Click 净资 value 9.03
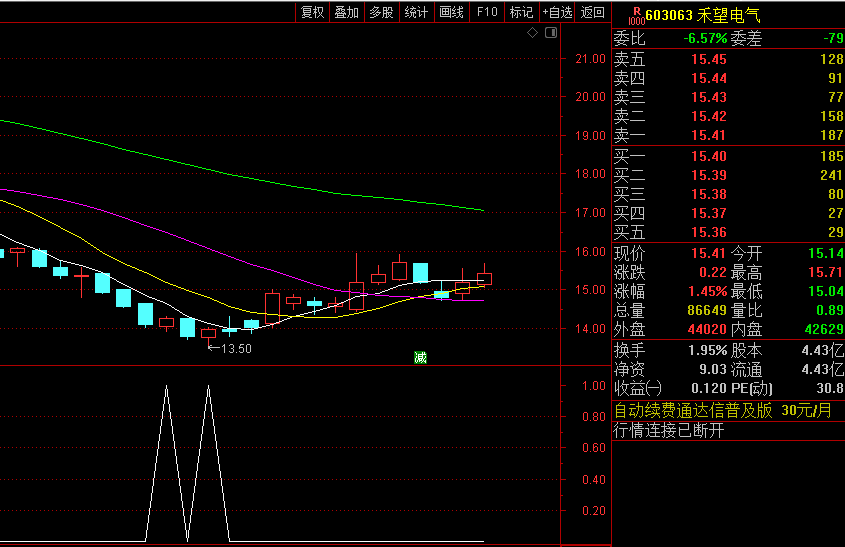 click(713, 369)
